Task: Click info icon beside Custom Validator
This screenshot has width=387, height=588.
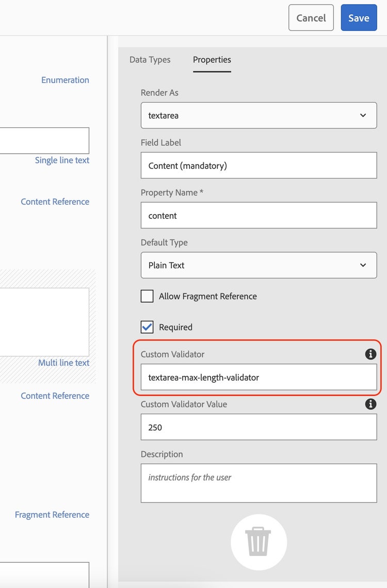Action: coord(370,354)
